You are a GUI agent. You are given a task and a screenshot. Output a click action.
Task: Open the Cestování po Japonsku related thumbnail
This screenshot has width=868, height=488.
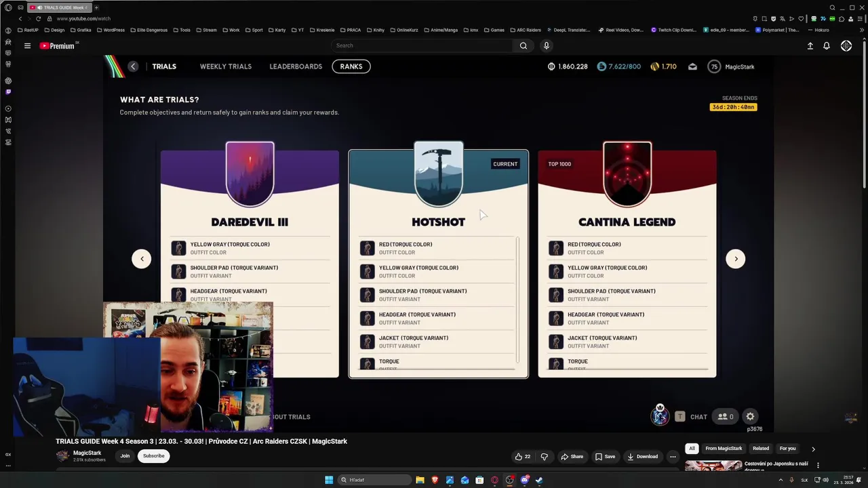[713, 466]
